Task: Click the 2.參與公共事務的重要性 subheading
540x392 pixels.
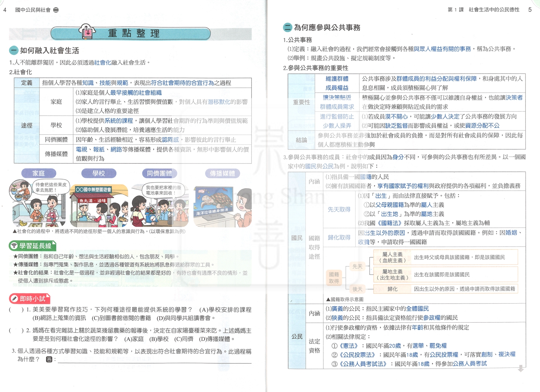Action: coord(316,68)
